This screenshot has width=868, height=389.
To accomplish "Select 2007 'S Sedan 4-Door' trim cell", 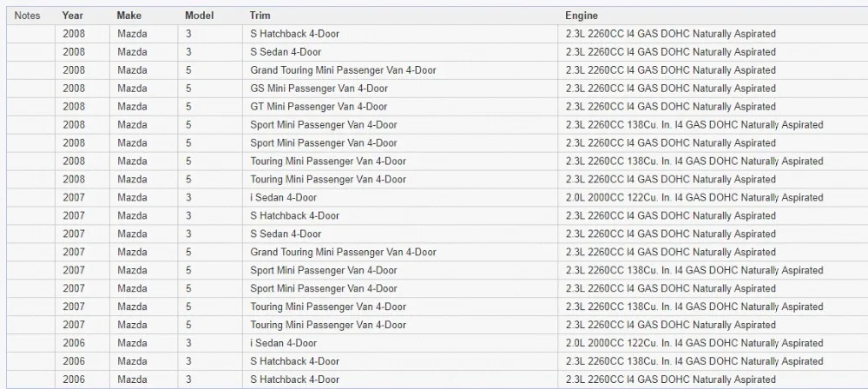I will click(400, 234).
